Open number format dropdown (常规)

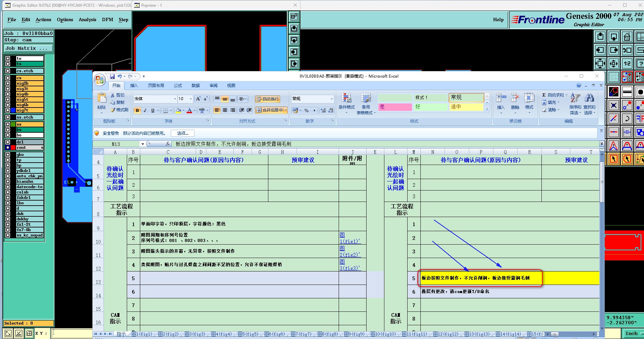[331, 99]
